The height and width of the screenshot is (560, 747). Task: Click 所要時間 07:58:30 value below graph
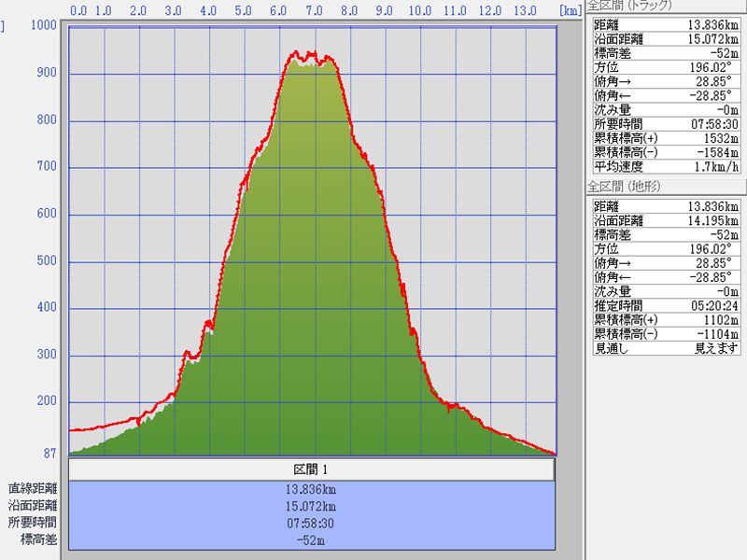(x=311, y=523)
